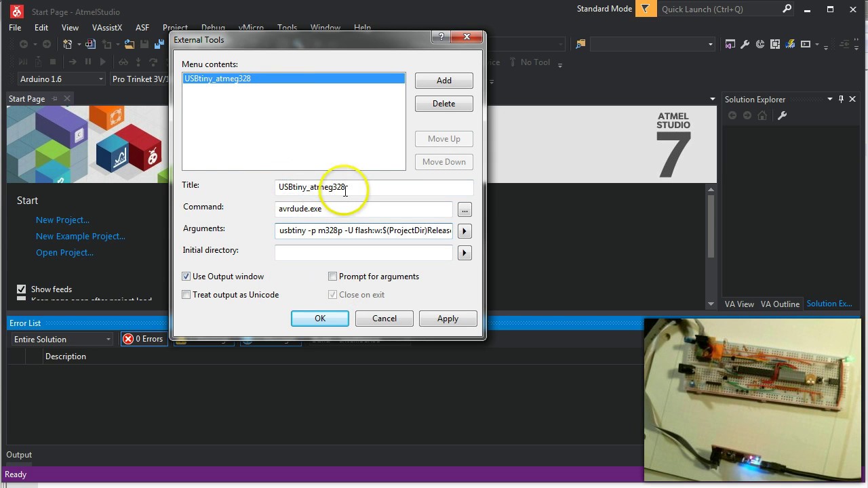Click the Solution Explorer Home icon
The width and height of the screenshot is (868, 488).
point(762,116)
